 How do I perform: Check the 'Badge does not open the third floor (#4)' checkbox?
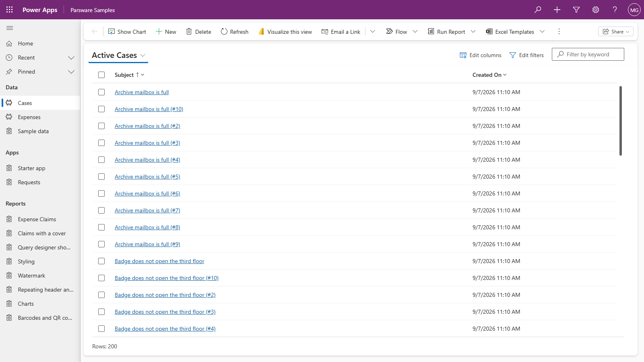pyautogui.click(x=101, y=329)
